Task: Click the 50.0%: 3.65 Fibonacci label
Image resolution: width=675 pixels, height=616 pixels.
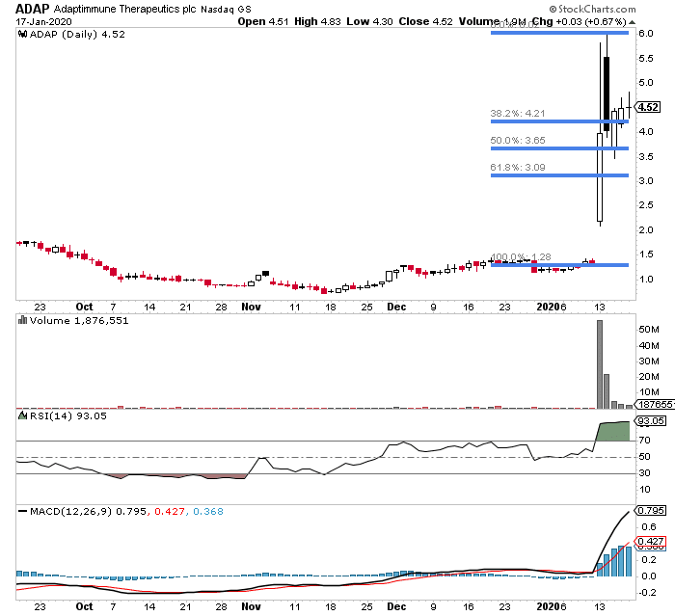Action: (x=518, y=141)
